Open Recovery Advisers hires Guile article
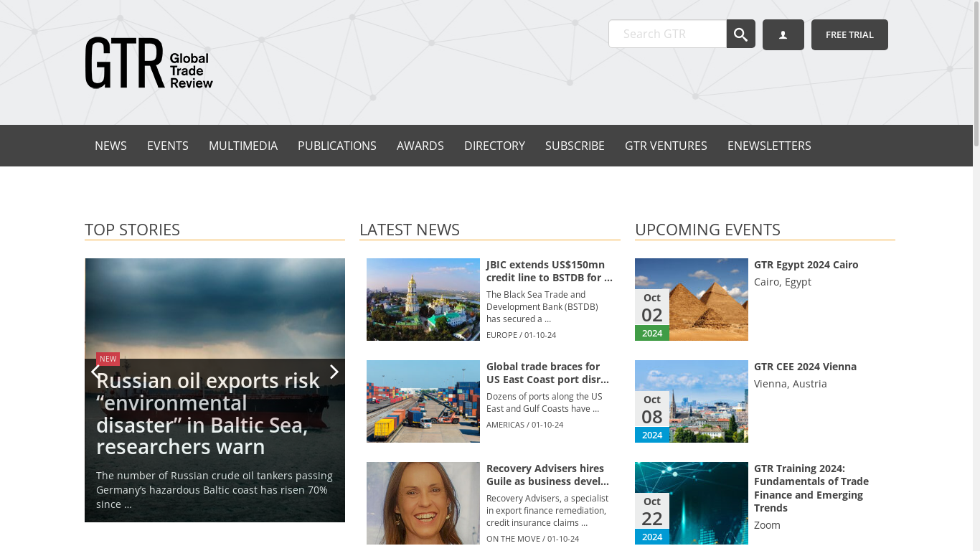Viewport: 980px width, 551px height. tap(548, 475)
